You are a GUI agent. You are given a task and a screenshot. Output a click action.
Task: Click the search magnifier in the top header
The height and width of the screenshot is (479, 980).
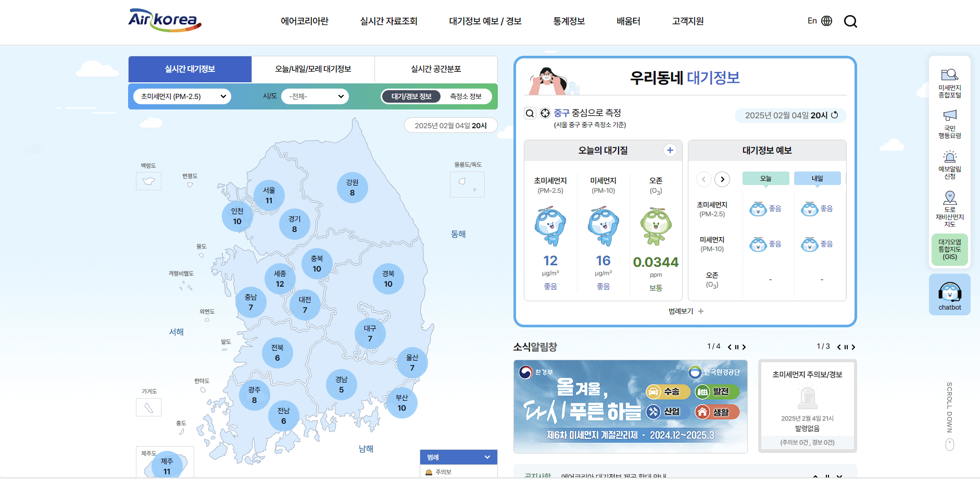pos(851,21)
